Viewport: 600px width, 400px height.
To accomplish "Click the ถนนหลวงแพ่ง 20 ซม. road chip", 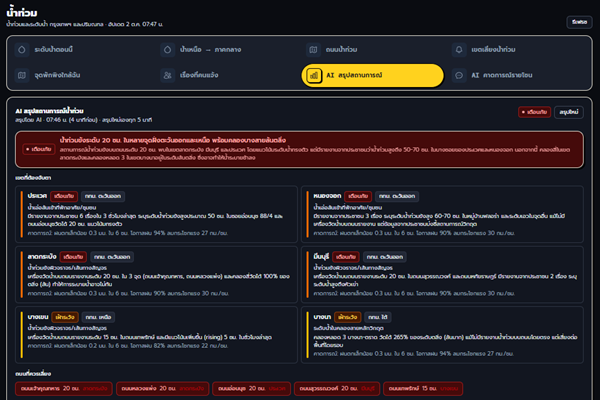I will click(163, 389).
